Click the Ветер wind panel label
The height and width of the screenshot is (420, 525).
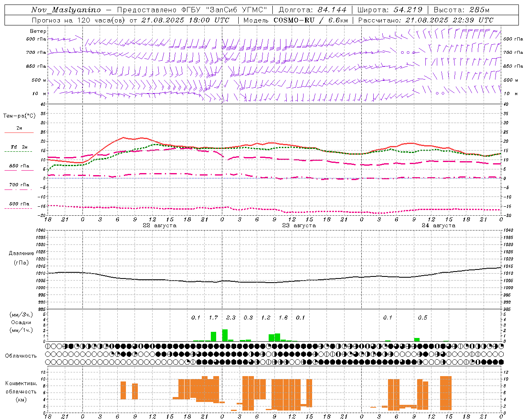38,31
